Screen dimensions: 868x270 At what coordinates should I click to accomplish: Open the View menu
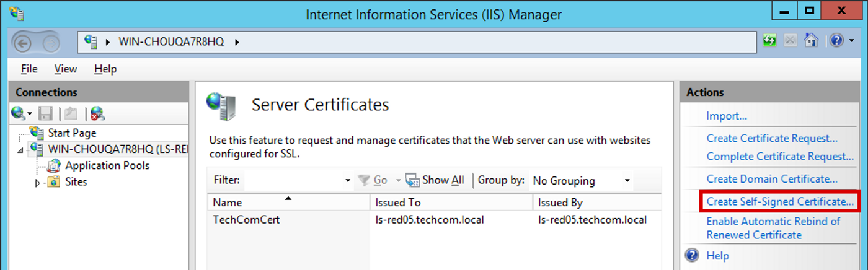click(x=66, y=69)
